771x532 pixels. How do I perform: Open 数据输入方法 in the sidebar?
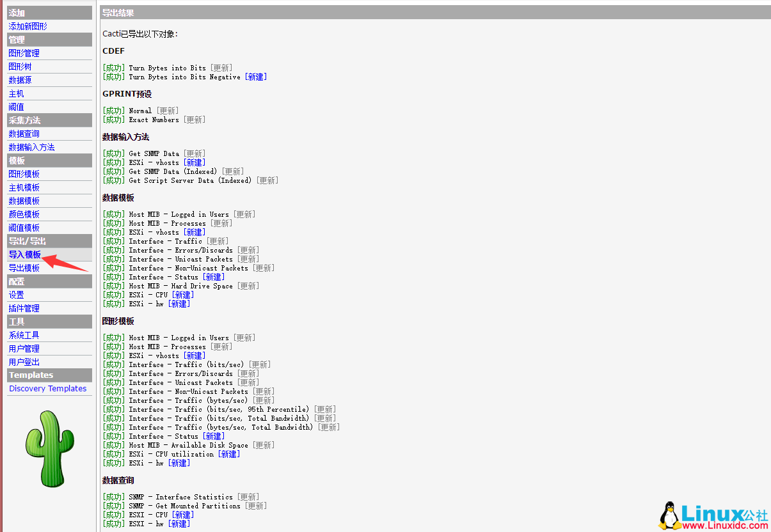[x=31, y=146]
